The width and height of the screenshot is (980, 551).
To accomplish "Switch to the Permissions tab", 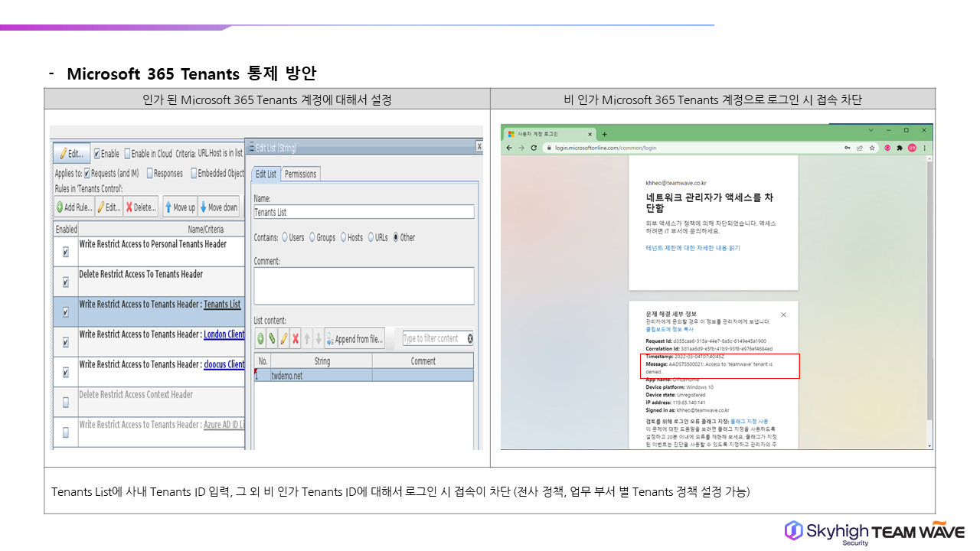I will click(300, 174).
